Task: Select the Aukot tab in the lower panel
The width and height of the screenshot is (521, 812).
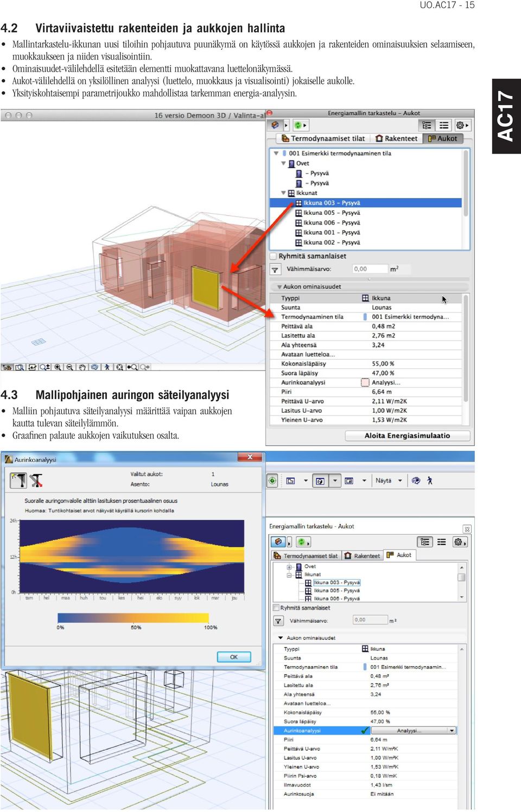Action: point(399,555)
